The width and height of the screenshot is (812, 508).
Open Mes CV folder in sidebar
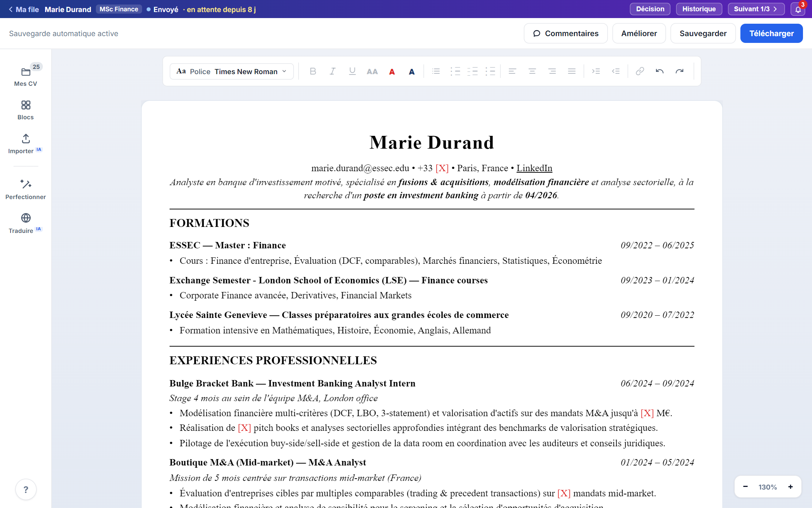26,76
